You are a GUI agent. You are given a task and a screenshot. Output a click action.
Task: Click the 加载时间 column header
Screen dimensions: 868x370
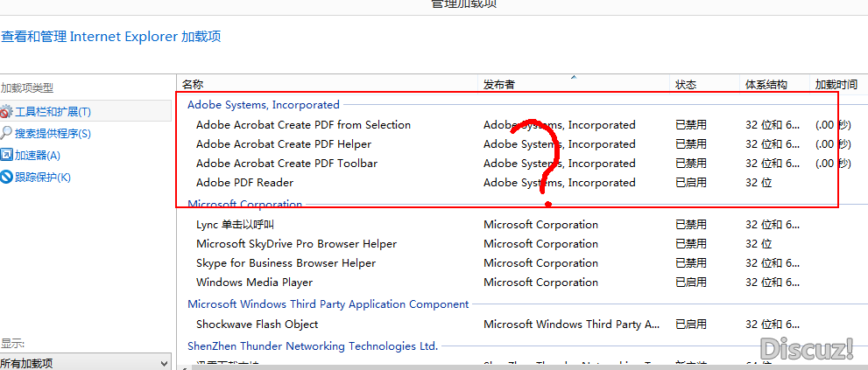click(x=836, y=85)
